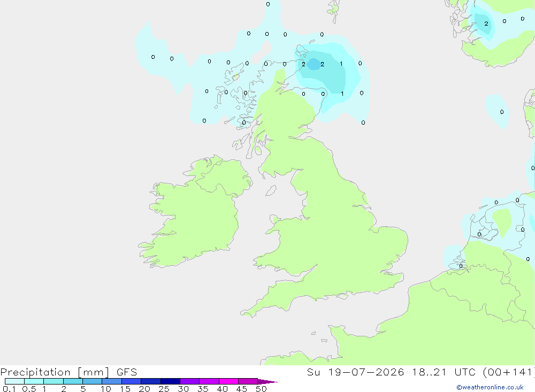
Task: Click the "(00+141)" forecast hour text
Action: coord(509,372)
